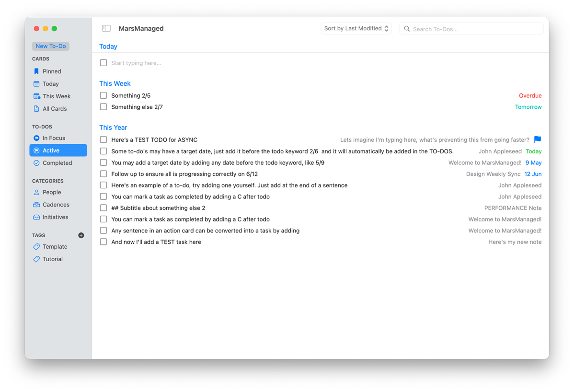Click in the Search To-Dos field
Viewport: 574px width, 392px height.
[x=471, y=29]
